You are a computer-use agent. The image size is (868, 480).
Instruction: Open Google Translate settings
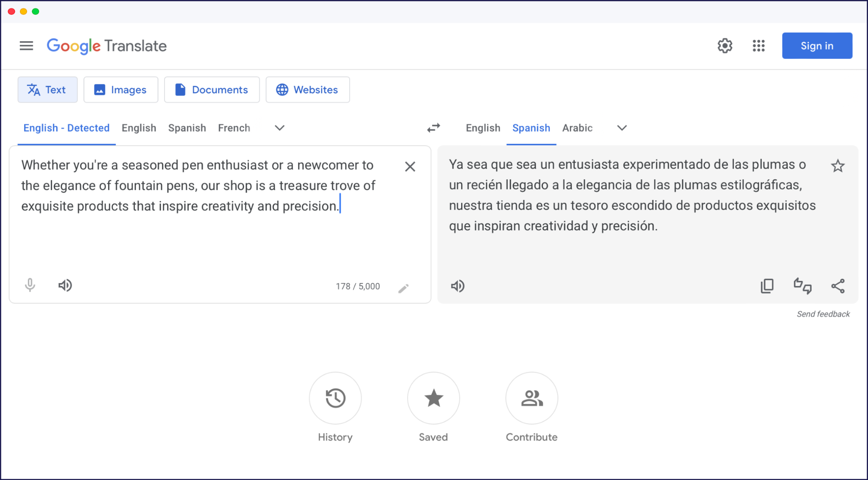click(x=725, y=46)
